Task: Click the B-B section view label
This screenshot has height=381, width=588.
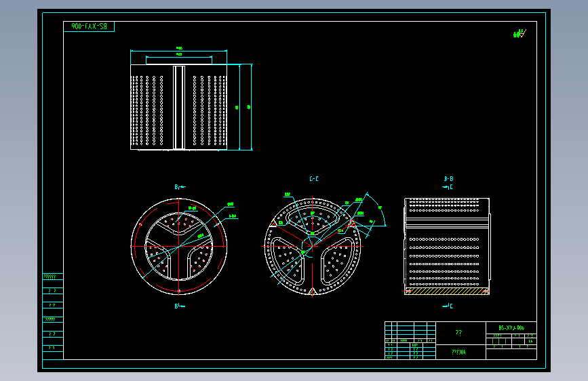Action: click(x=448, y=179)
